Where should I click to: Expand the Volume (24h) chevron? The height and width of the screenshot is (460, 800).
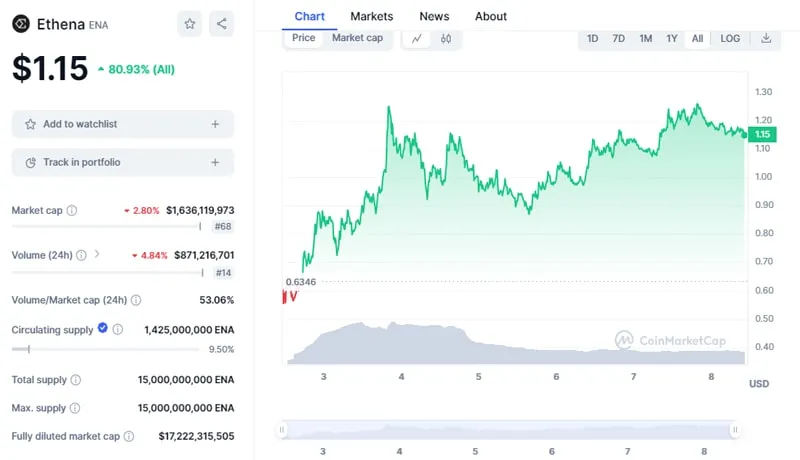point(97,254)
